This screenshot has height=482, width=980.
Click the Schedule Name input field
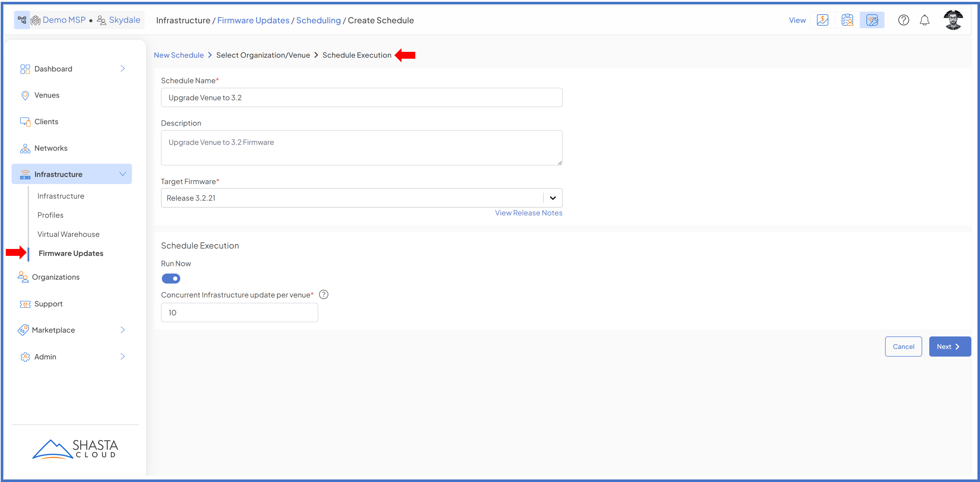361,98
